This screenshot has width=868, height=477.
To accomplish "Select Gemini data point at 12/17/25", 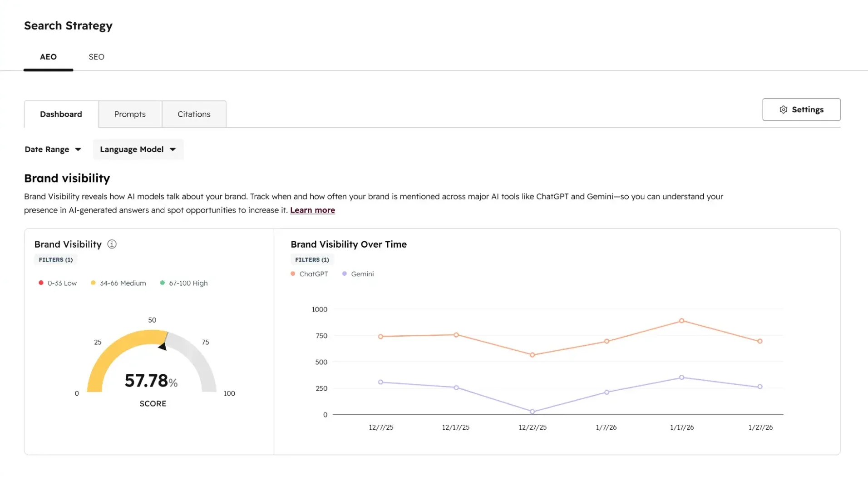I will click(x=456, y=388).
